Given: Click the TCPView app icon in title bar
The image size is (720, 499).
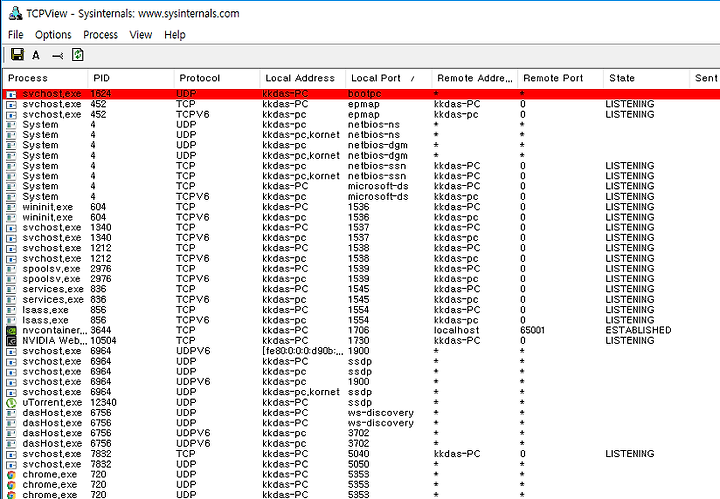Looking at the screenshot, I should pyautogui.click(x=15, y=13).
